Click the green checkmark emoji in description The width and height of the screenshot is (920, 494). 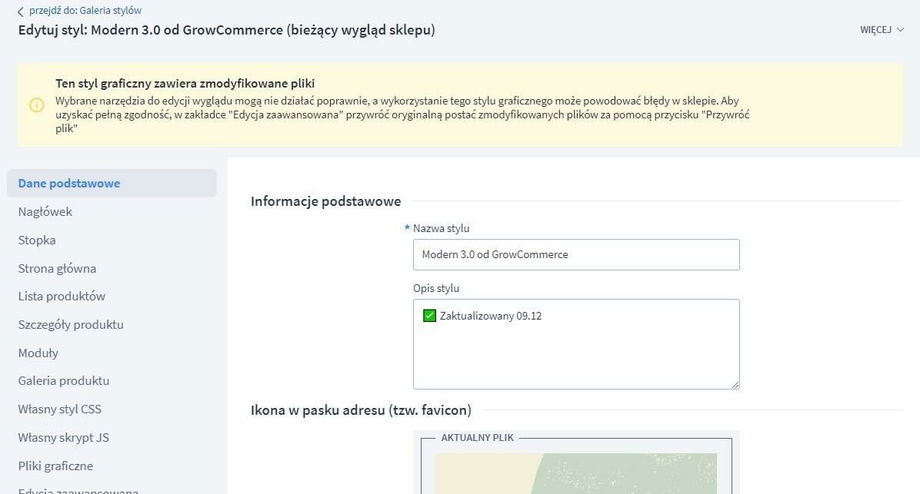point(429,316)
